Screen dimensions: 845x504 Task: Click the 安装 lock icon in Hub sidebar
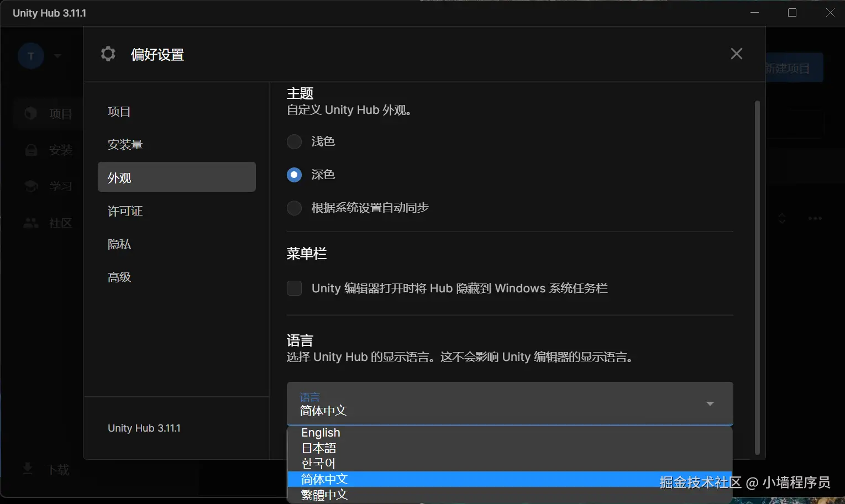pos(31,150)
